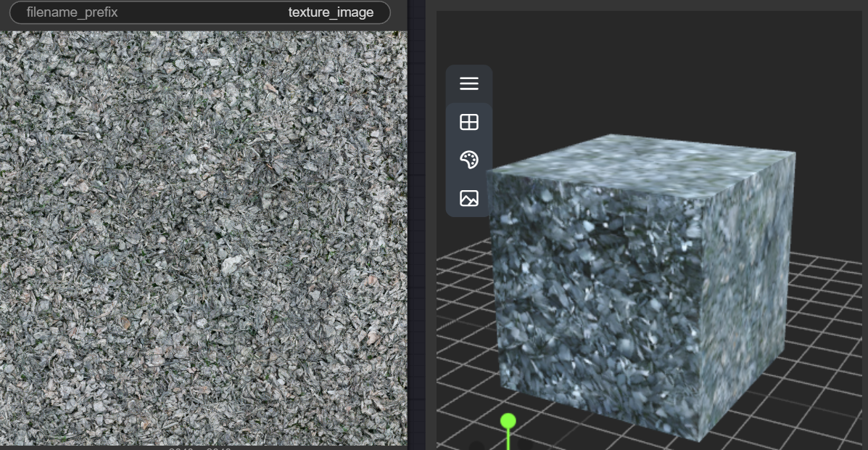
Task: Select the texture_image value text
Action: (x=331, y=12)
